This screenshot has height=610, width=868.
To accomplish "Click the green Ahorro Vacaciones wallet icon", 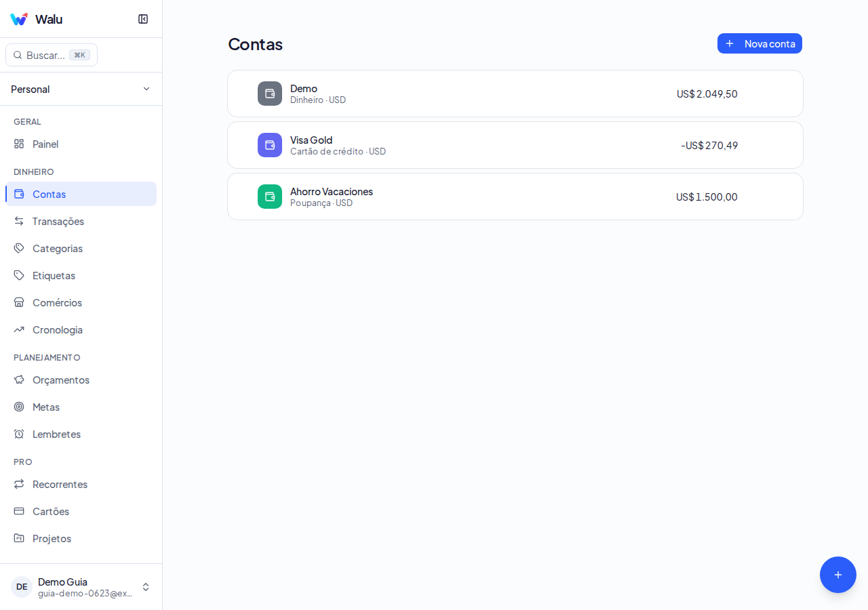I will (x=270, y=197).
